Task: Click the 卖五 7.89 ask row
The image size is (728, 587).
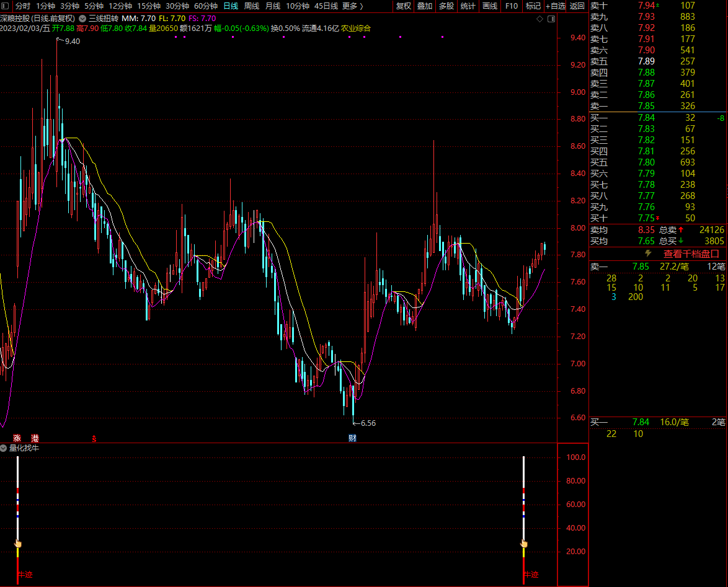Action: pos(657,61)
